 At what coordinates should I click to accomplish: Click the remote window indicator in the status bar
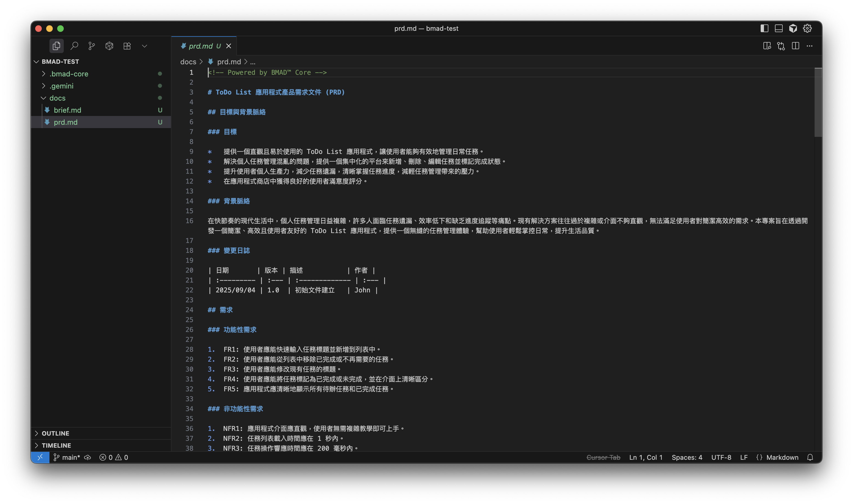click(40, 458)
